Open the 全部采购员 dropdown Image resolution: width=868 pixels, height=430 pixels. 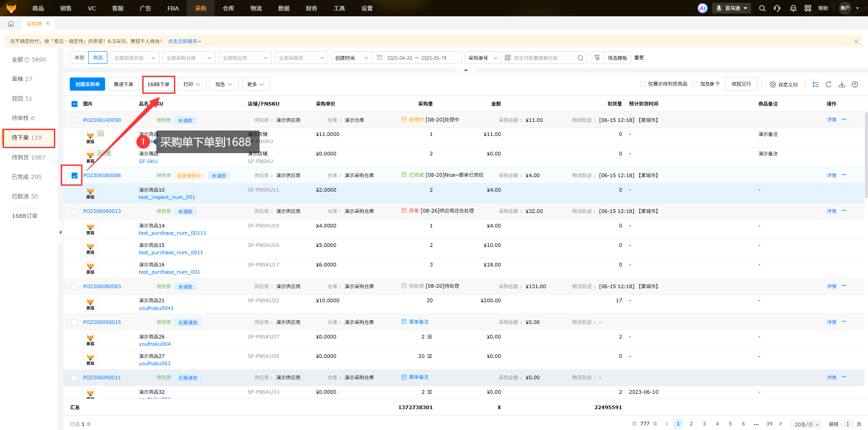tap(301, 58)
